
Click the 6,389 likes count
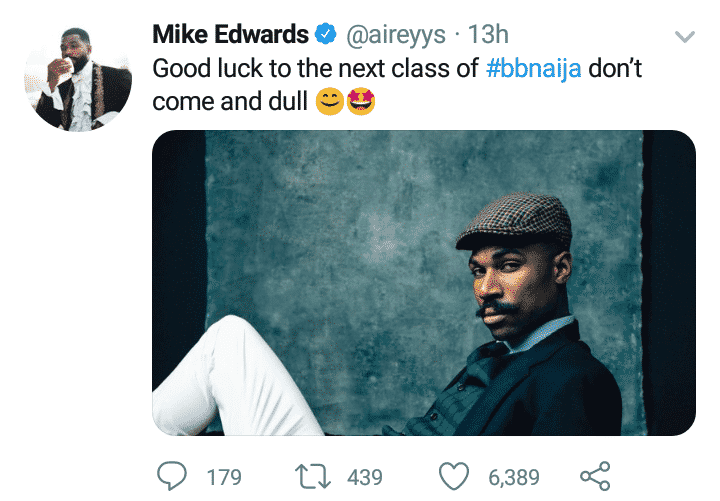513,477
